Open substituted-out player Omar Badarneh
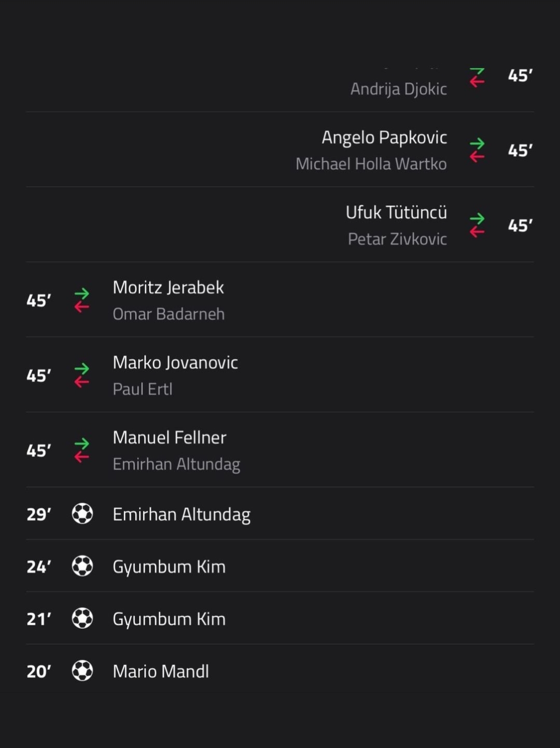This screenshot has height=748, width=560. pyautogui.click(x=169, y=314)
